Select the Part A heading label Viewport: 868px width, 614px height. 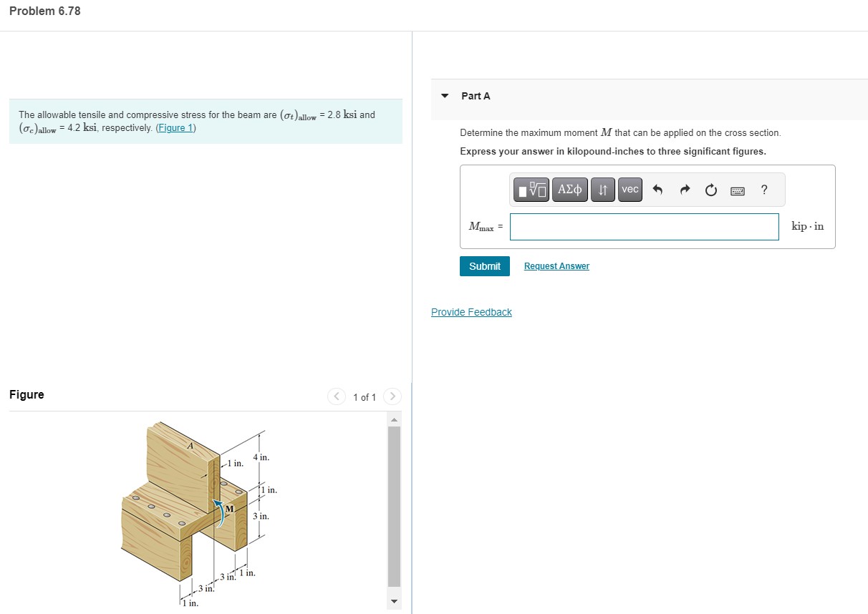coord(475,95)
